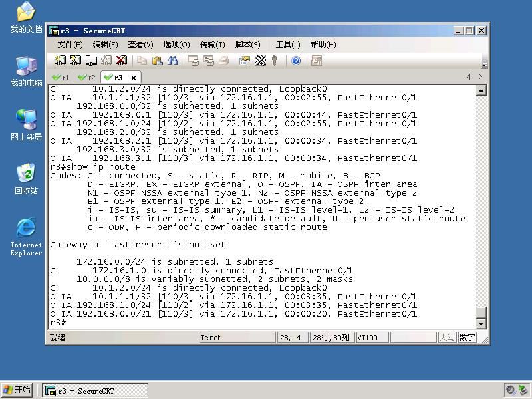Click the 开始 Start button
The width and height of the screenshot is (532, 399).
[17, 390]
